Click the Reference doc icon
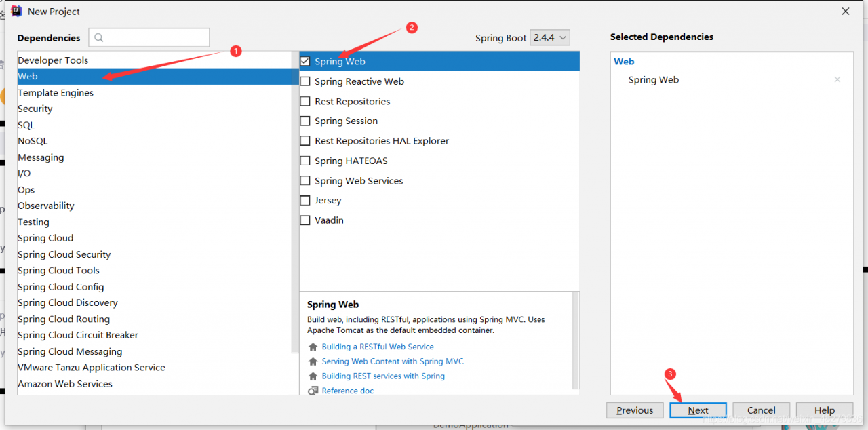This screenshot has width=868, height=430. click(313, 391)
